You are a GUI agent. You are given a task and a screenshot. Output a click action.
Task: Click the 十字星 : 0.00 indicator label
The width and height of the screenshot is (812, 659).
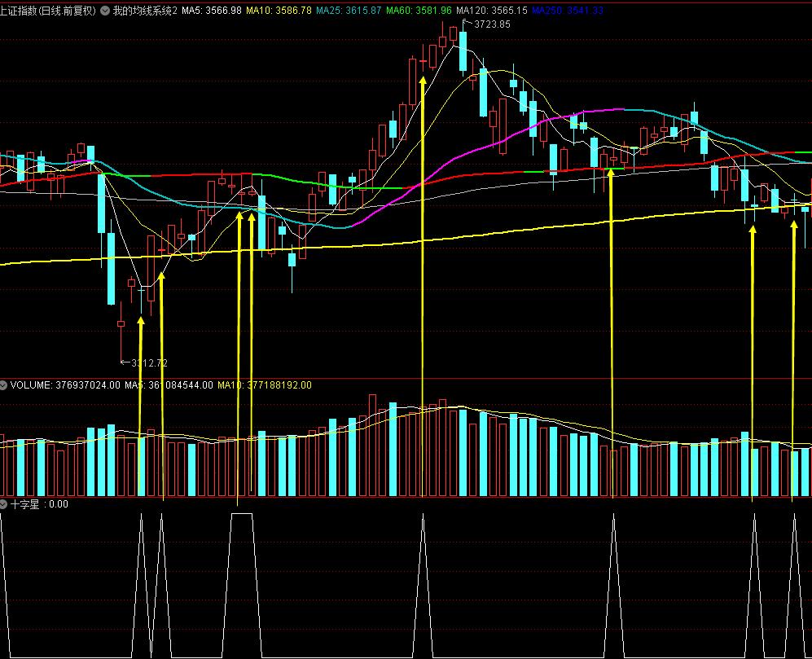(39, 504)
